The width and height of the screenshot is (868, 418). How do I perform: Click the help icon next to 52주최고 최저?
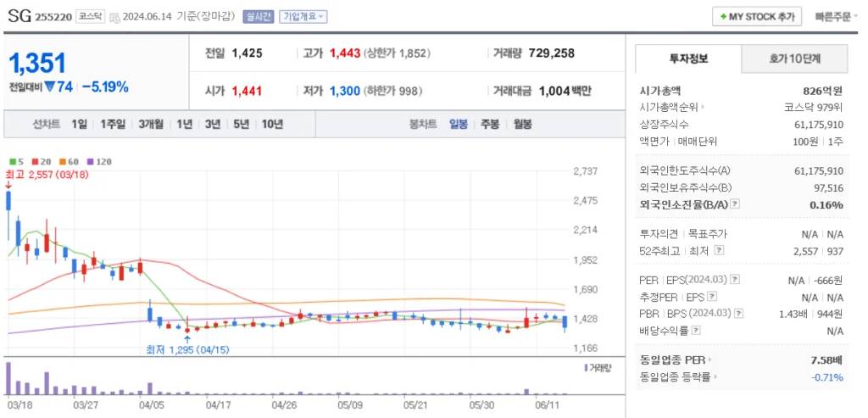[719, 250]
